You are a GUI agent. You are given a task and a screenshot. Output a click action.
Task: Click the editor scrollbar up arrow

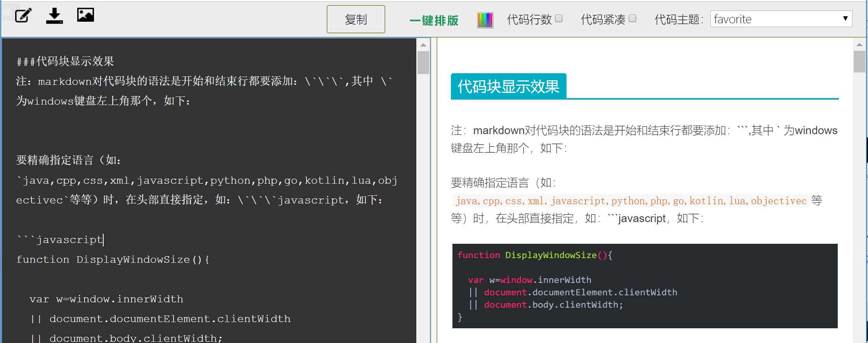pyautogui.click(x=423, y=45)
